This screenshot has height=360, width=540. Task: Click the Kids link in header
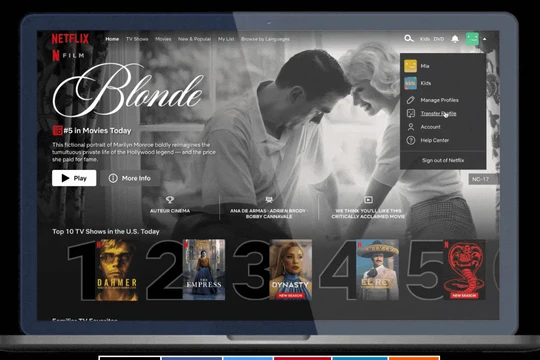coord(425,39)
